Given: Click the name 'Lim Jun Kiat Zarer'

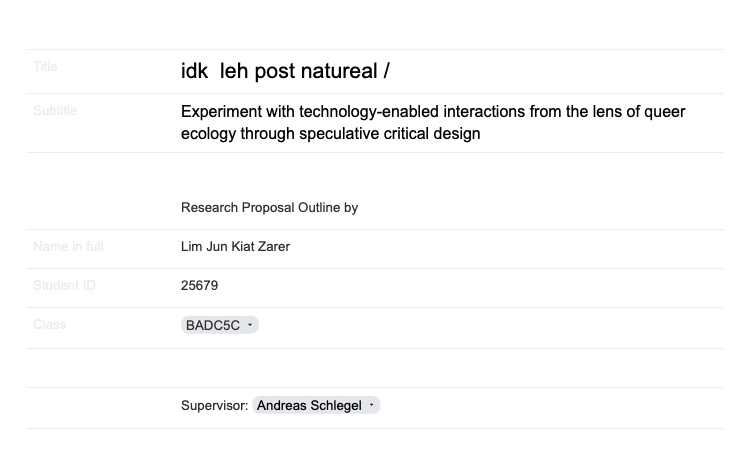Looking at the screenshot, I should (235, 246).
